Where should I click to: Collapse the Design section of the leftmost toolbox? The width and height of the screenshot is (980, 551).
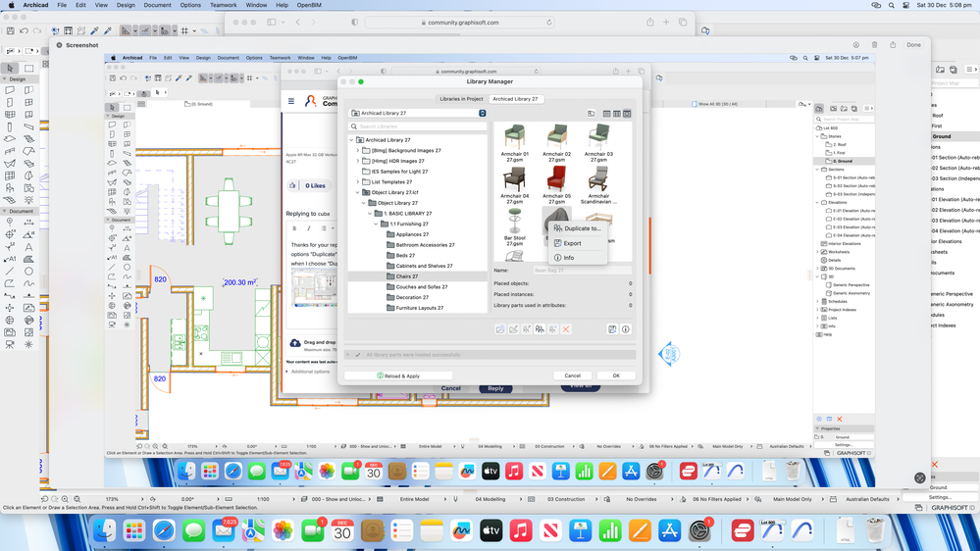coord(4,79)
